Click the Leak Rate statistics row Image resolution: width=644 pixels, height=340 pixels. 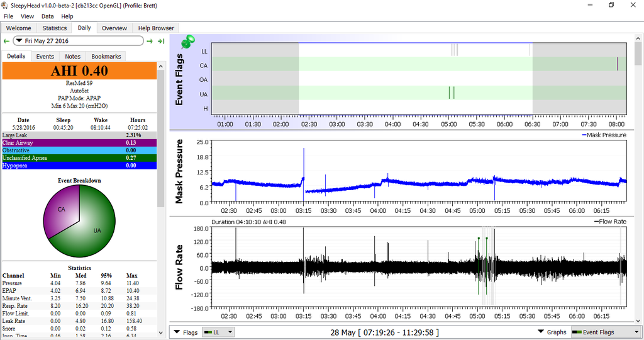tap(79, 321)
